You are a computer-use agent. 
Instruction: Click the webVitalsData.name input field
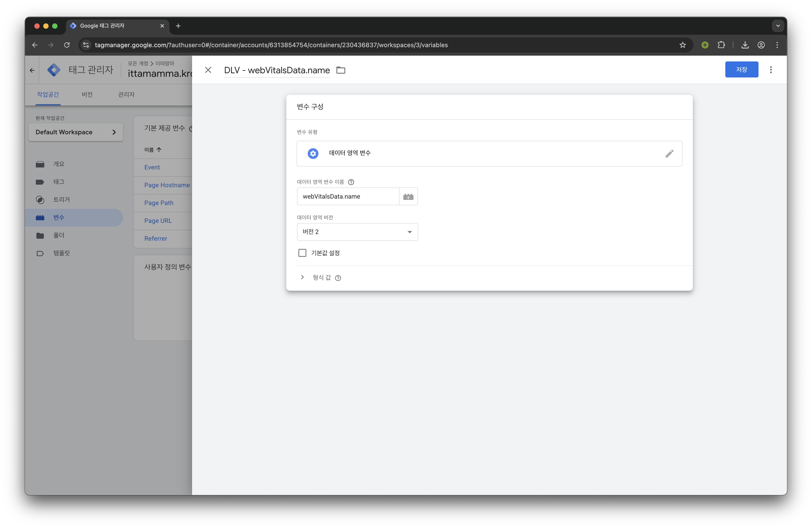tap(348, 197)
